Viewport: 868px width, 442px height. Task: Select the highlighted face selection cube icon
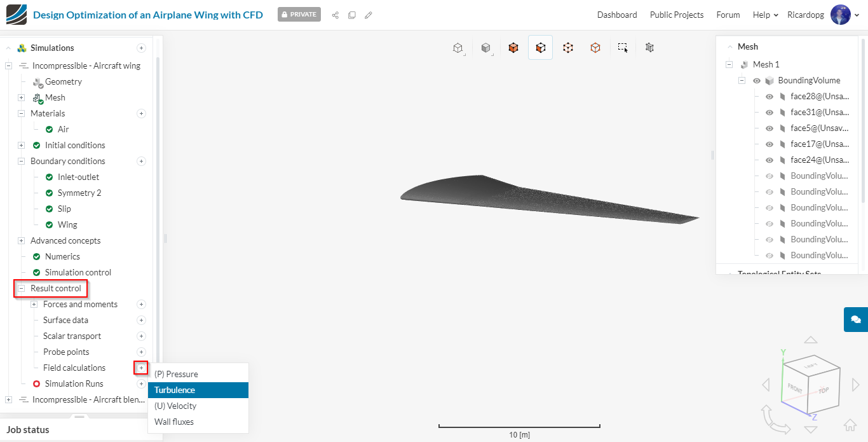pyautogui.click(x=541, y=48)
